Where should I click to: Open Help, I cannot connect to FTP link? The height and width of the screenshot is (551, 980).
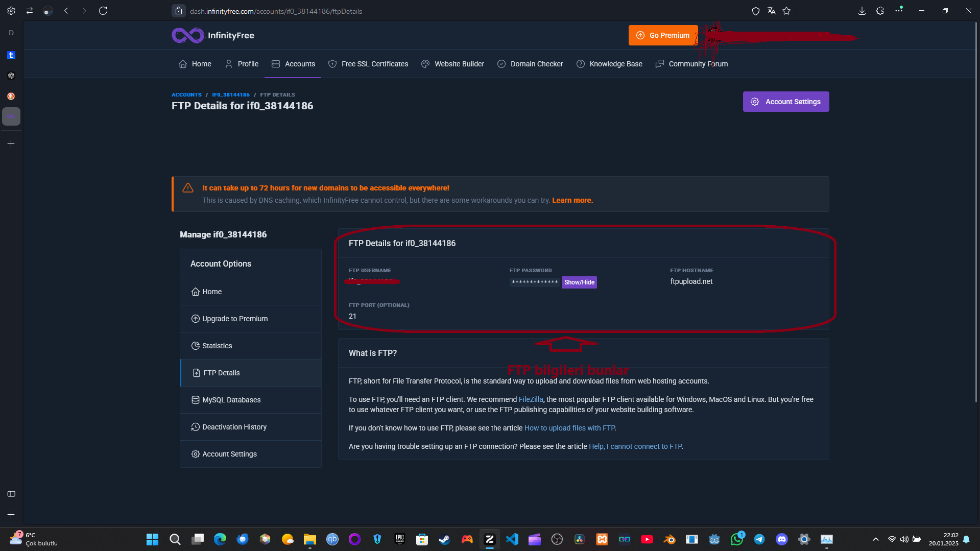635,446
